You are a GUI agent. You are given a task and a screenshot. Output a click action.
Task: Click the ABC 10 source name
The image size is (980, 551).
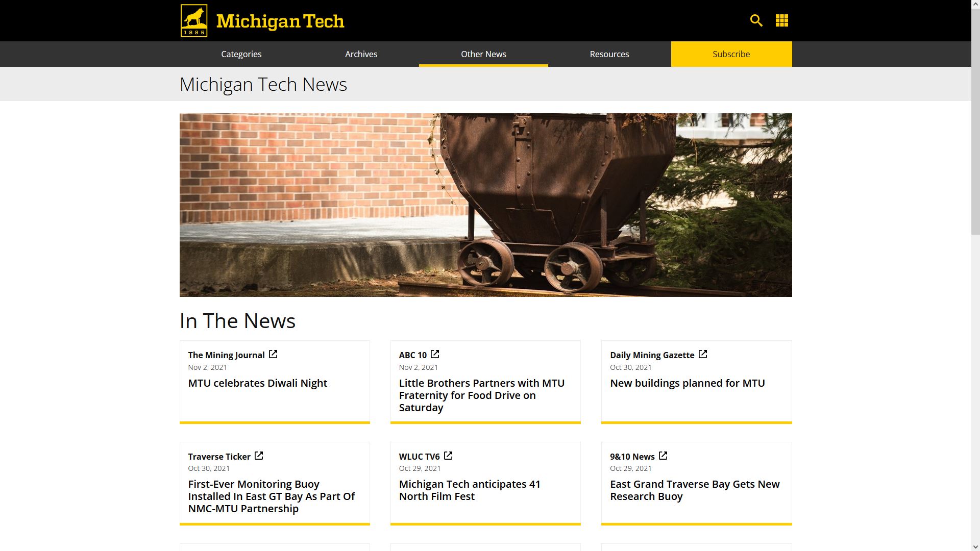(413, 355)
